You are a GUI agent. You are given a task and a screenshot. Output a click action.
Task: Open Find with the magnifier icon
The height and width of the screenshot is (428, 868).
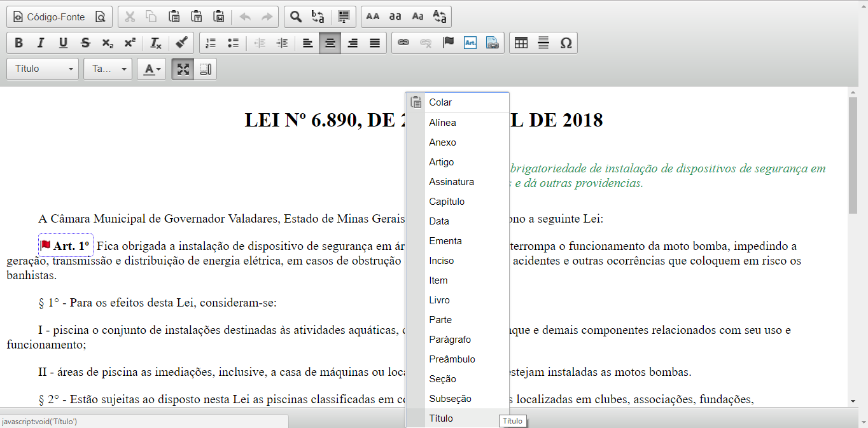296,17
